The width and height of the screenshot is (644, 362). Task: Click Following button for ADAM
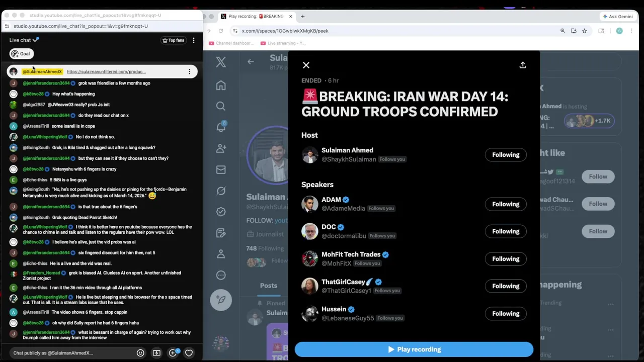506,204
